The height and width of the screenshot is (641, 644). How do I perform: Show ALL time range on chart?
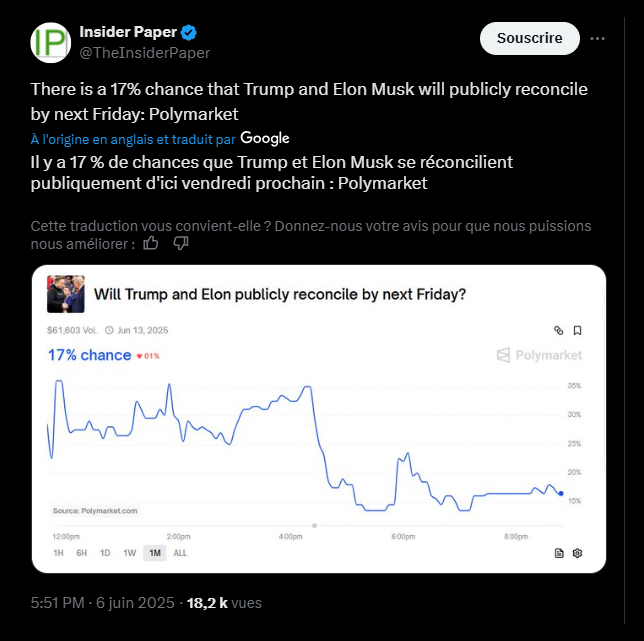pos(180,553)
